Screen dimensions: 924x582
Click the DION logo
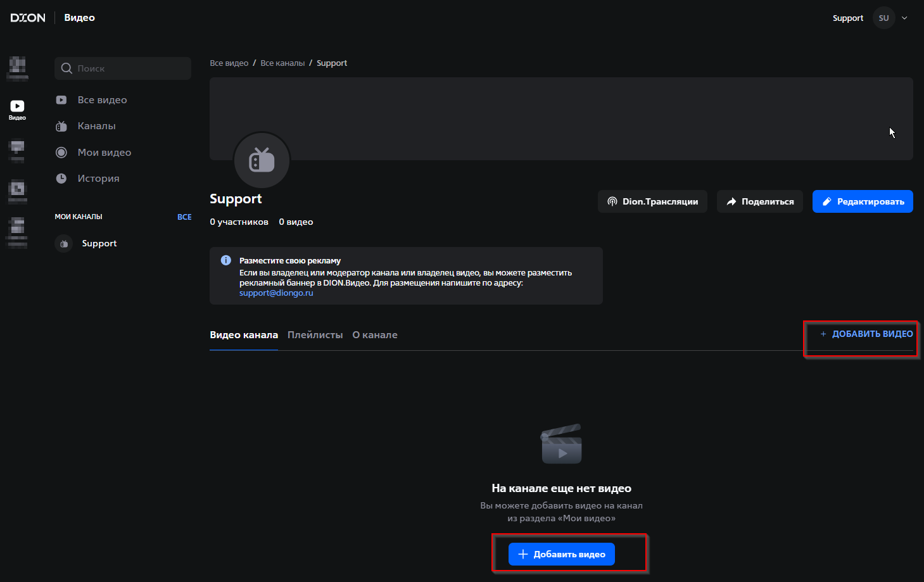point(28,18)
